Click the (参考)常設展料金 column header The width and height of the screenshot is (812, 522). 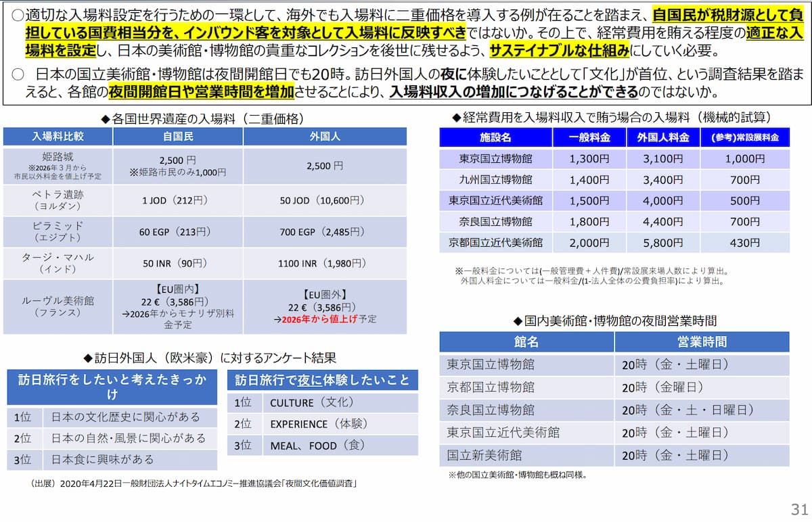point(745,137)
